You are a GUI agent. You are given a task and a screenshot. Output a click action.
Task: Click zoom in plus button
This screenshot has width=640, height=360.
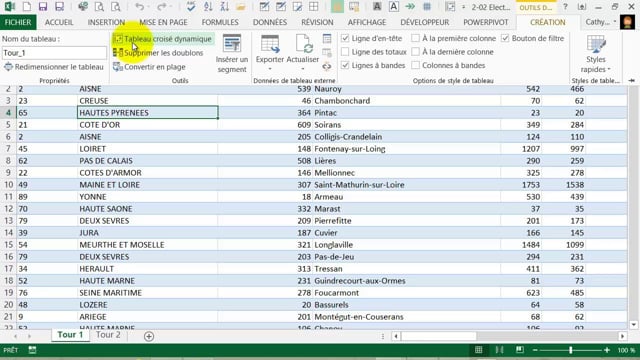click(x=607, y=350)
